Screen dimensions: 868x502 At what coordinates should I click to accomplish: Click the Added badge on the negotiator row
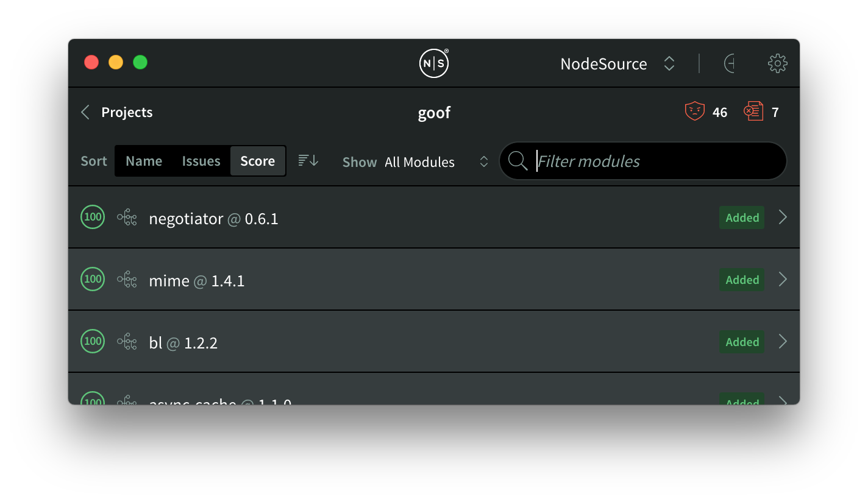(742, 217)
